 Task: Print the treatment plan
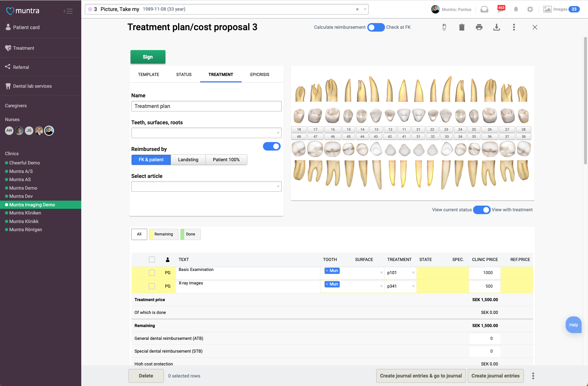pyautogui.click(x=479, y=27)
